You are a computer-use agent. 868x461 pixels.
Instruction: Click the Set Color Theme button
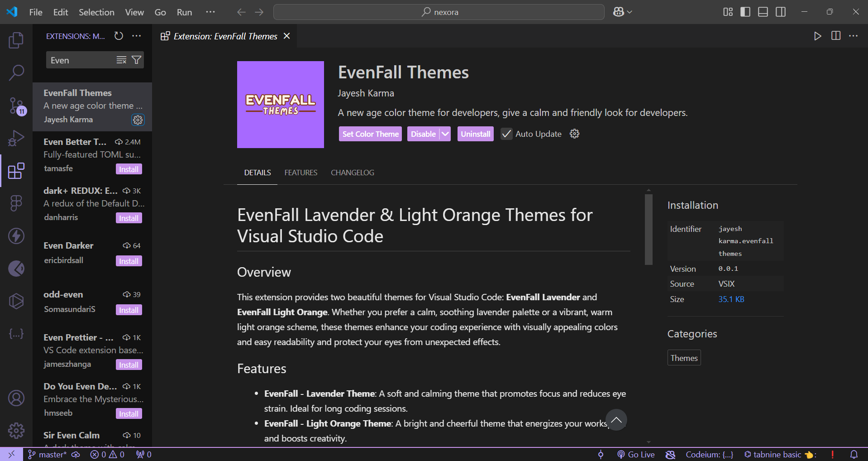point(370,134)
